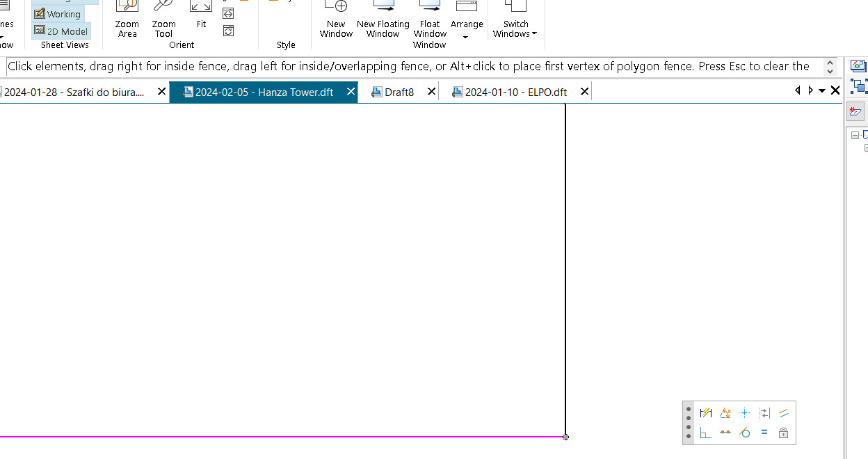Viewport: 868px width, 459px height.
Task: Click the prompt bar up arrow
Action: pyautogui.click(x=830, y=63)
